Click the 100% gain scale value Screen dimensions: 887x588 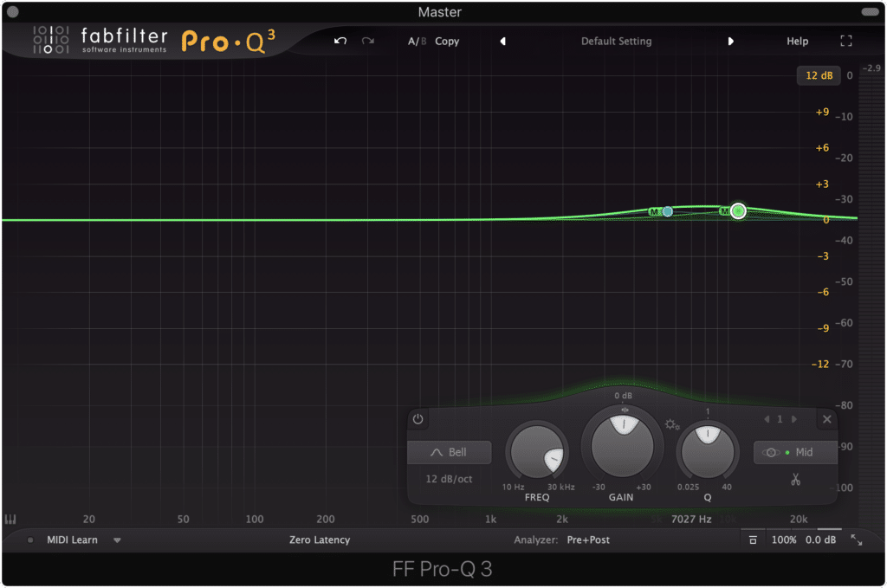coord(783,540)
